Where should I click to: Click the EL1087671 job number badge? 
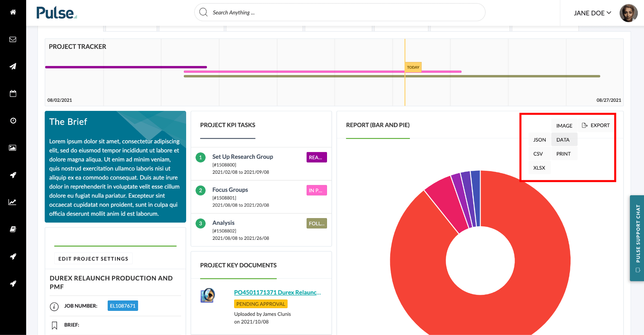tap(123, 306)
